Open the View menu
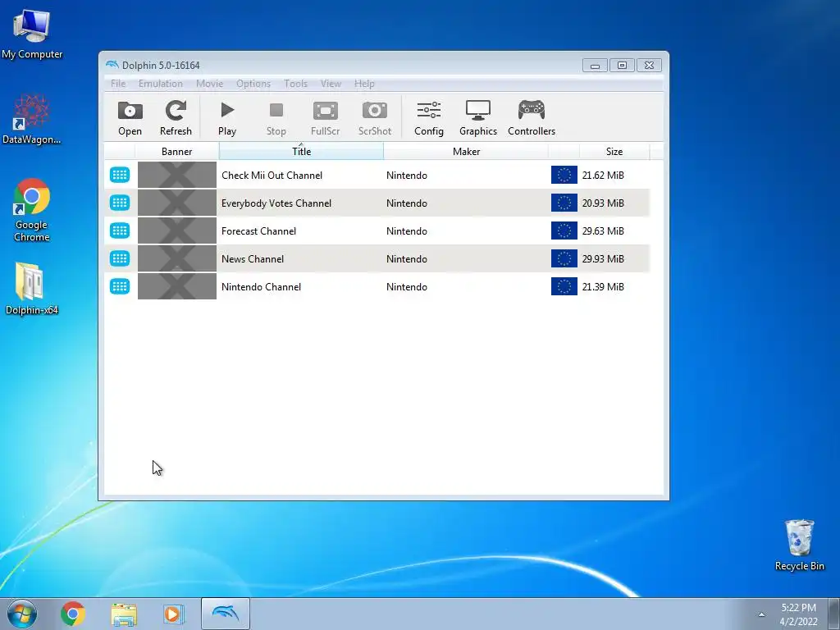The image size is (840, 630). (x=331, y=84)
